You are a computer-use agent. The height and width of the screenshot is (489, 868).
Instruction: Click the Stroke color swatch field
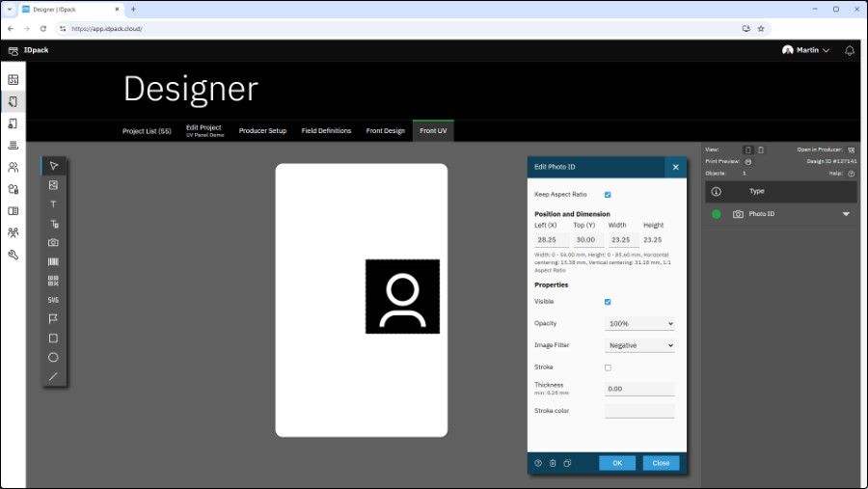[x=639, y=411]
